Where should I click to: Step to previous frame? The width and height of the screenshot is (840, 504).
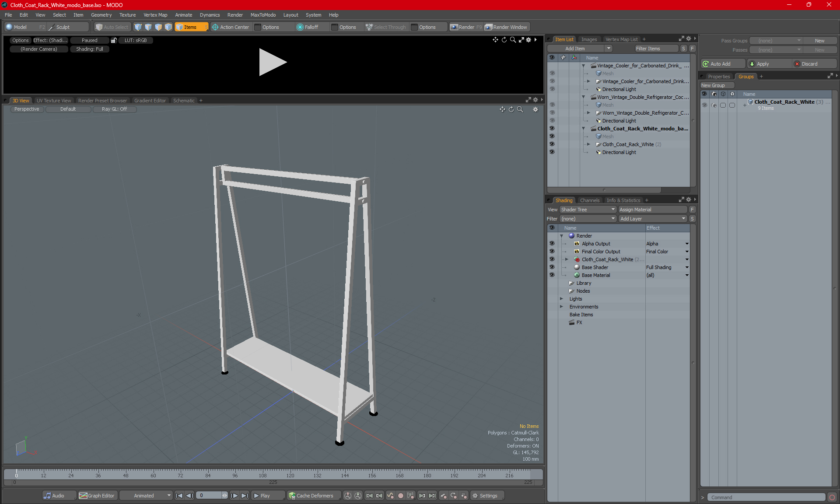(189, 496)
